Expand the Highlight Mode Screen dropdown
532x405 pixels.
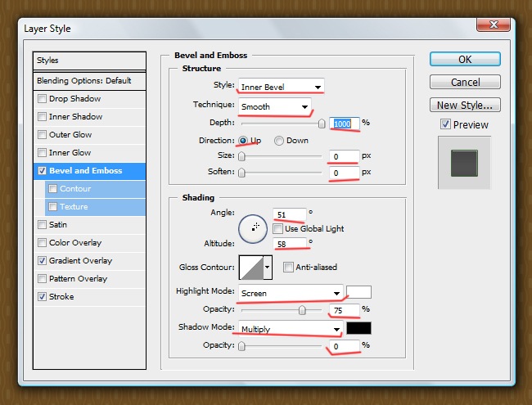tap(290, 292)
